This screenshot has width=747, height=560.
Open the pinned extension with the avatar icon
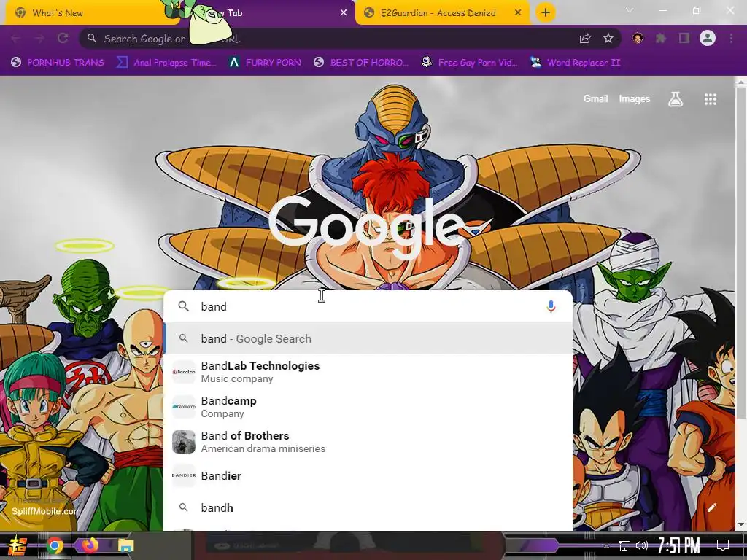(x=638, y=38)
